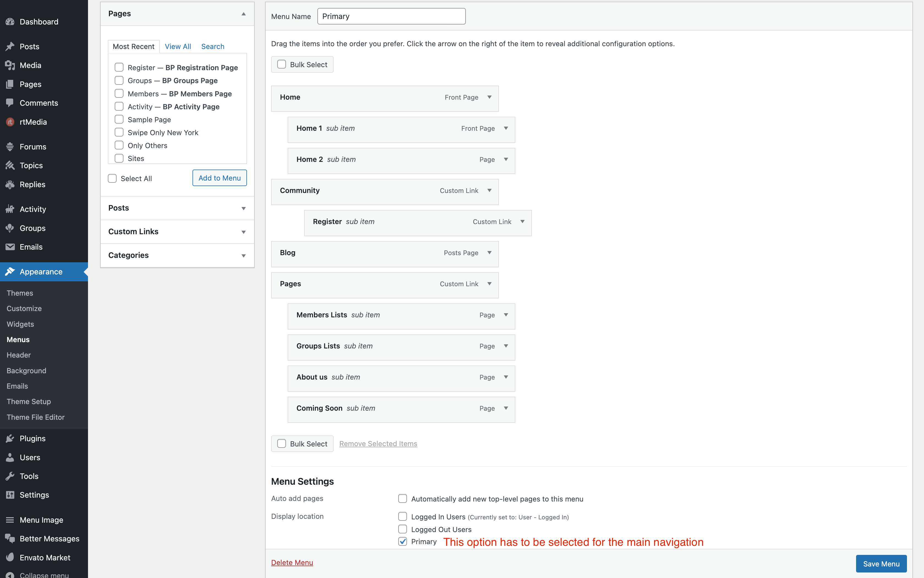Screen dimensions: 924x578
Task: Select the Most Recent tab
Action: (x=134, y=46)
